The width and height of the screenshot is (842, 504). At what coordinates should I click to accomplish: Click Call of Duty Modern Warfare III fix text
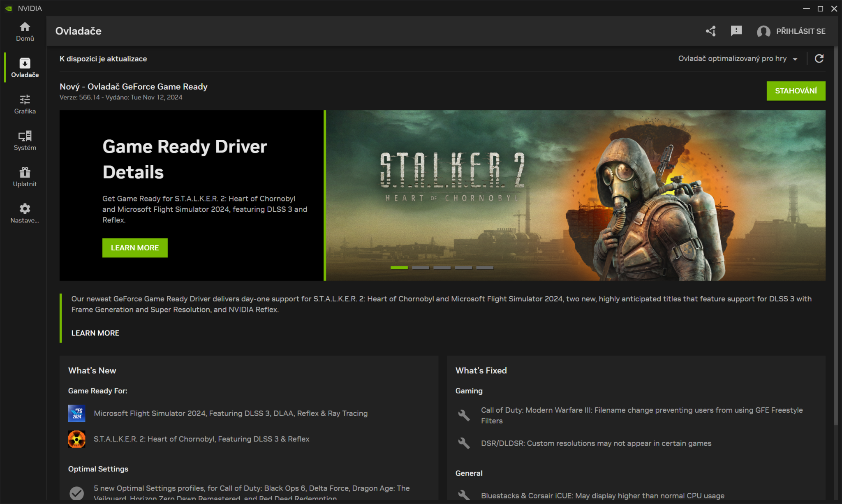point(642,415)
